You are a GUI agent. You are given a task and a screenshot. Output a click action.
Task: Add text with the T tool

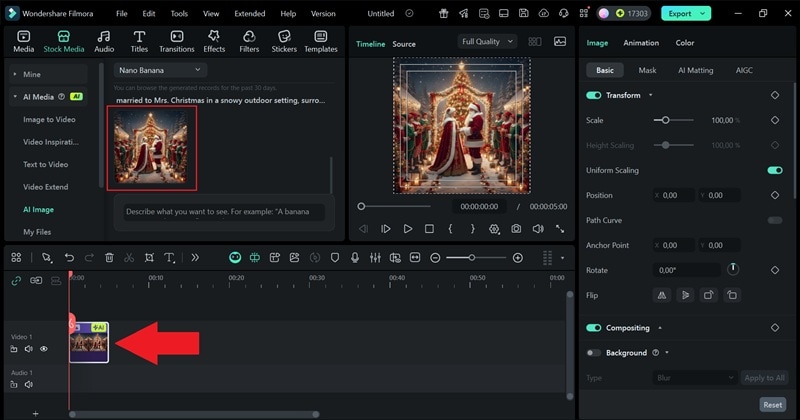coord(169,258)
